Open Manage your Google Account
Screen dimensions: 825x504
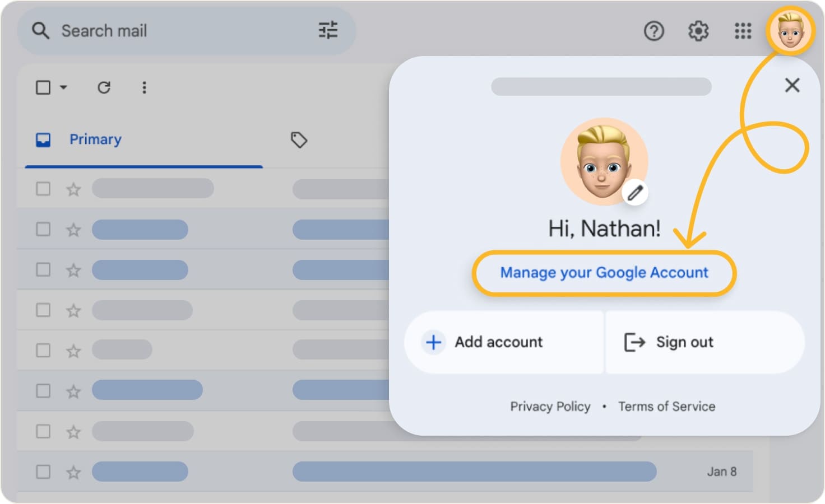point(604,273)
